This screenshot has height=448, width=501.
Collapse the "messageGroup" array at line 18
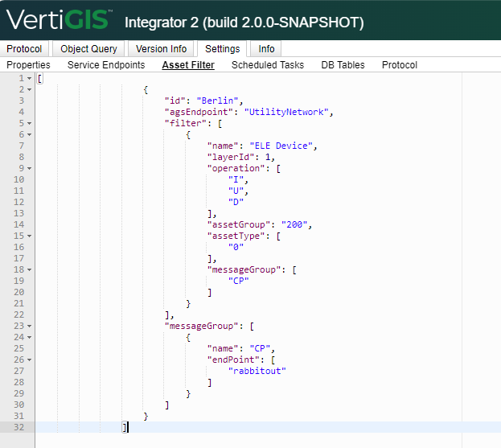click(30, 269)
